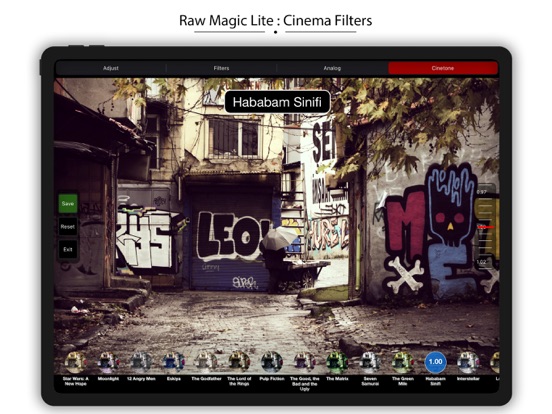Click the 'Raw Magic Lite : Cinema Filters' title

coord(275,20)
